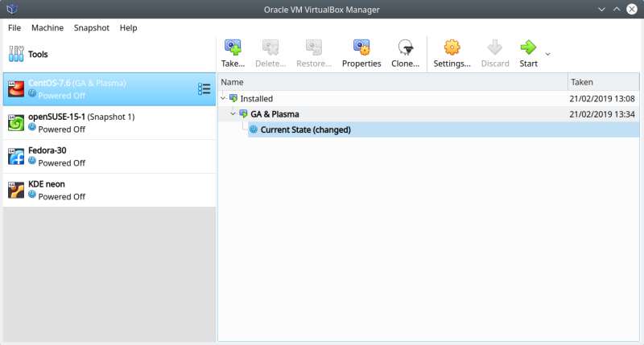
Task: Select the Fedora-30 virtual machine
Action: click(109, 157)
